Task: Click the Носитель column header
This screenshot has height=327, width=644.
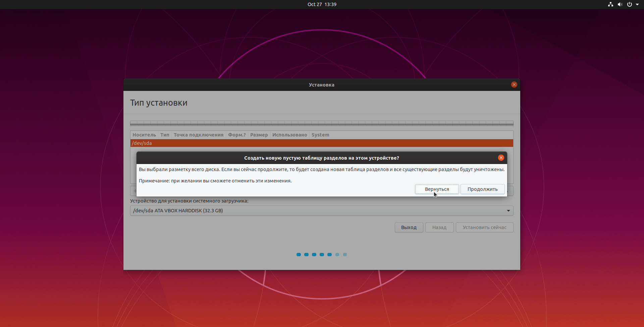Action: (144, 135)
